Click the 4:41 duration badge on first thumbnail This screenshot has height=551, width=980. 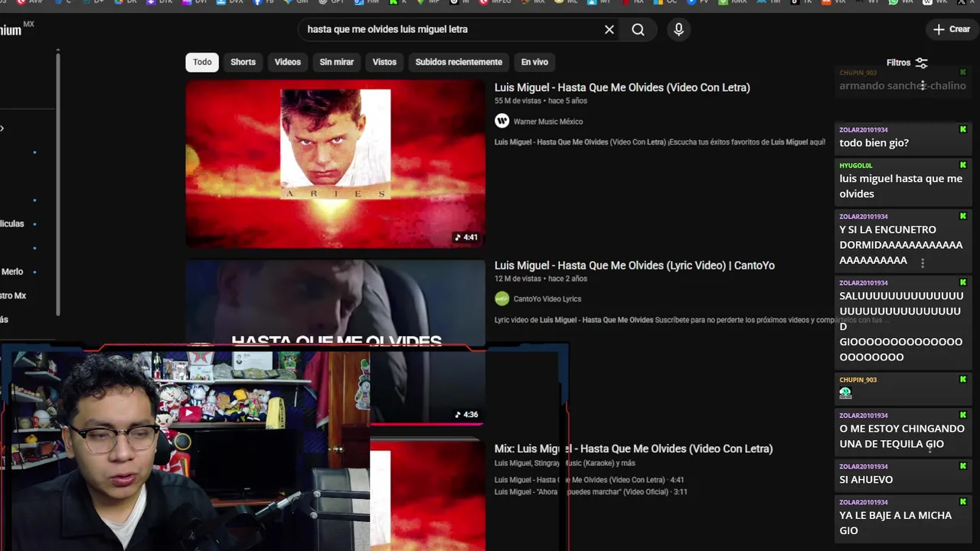coord(466,237)
